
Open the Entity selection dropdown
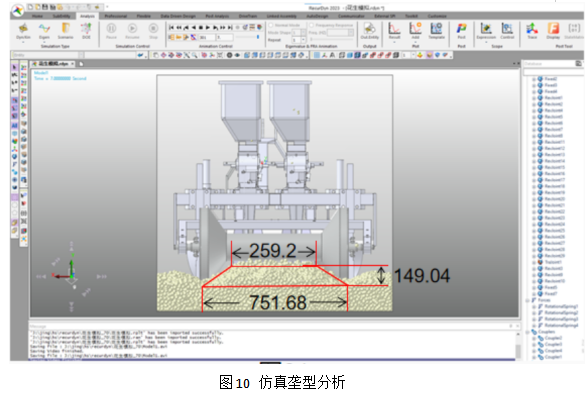(81, 55)
